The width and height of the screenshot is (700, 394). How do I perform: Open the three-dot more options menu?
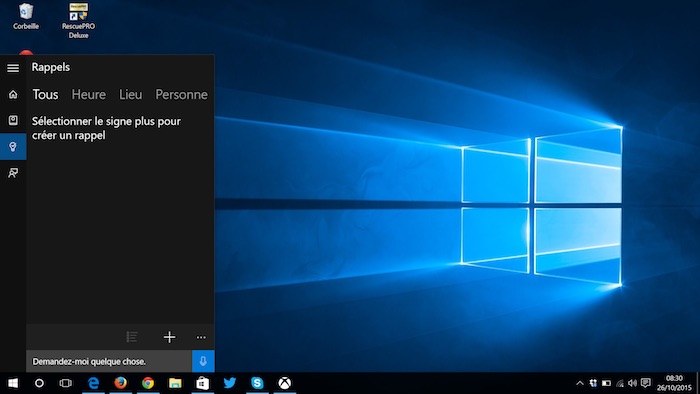pyautogui.click(x=201, y=337)
